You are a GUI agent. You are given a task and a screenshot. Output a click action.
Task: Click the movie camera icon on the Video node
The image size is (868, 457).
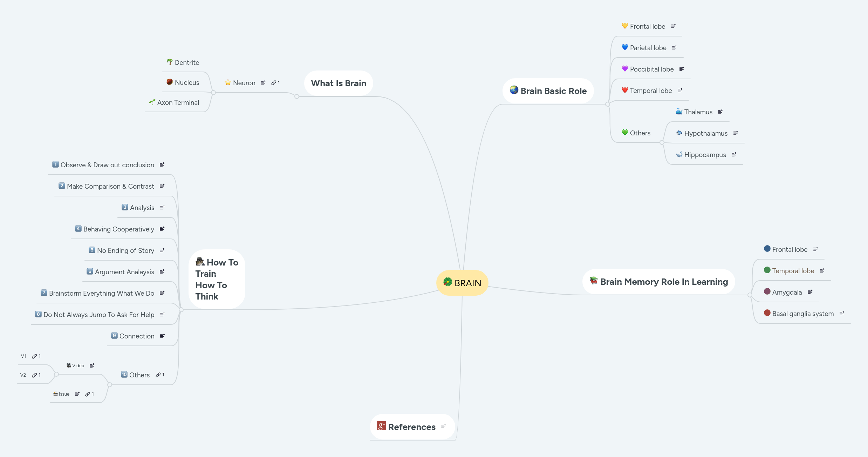click(x=68, y=365)
